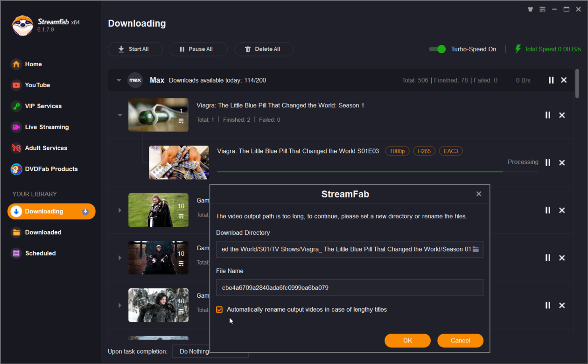
Task: Pause the Viagra S01E03 episode download
Action: [548, 162]
